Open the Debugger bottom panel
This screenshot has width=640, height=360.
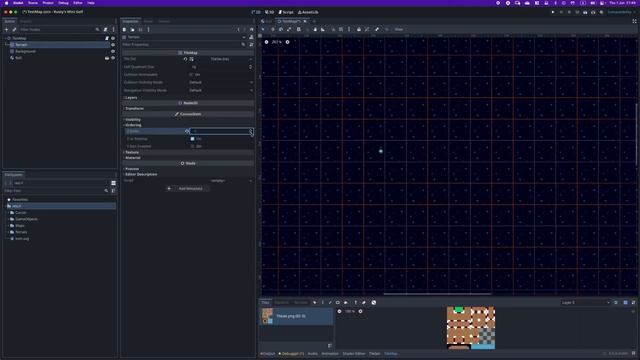pyautogui.click(x=291, y=354)
